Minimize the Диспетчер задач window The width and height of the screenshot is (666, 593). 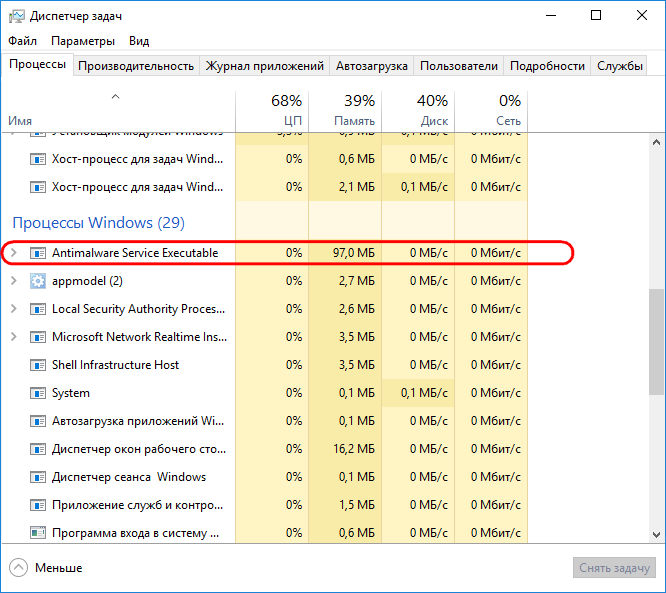[551, 16]
